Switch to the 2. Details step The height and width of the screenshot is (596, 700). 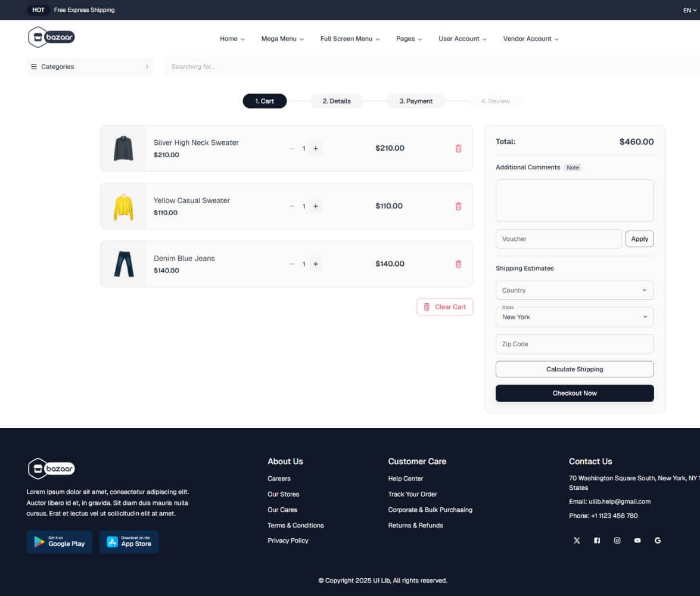(x=336, y=101)
